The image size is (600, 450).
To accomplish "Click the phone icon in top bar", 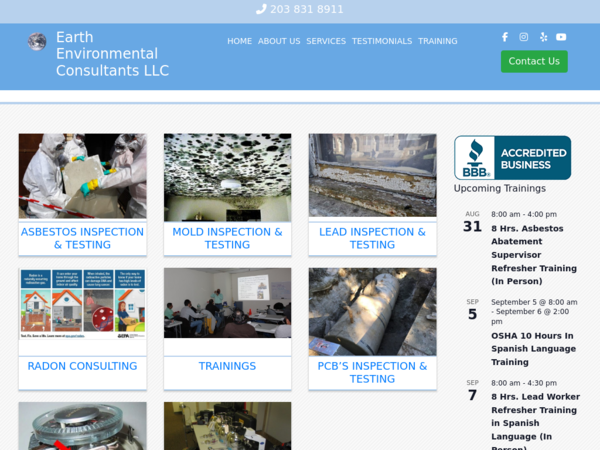I will [261, 9].
